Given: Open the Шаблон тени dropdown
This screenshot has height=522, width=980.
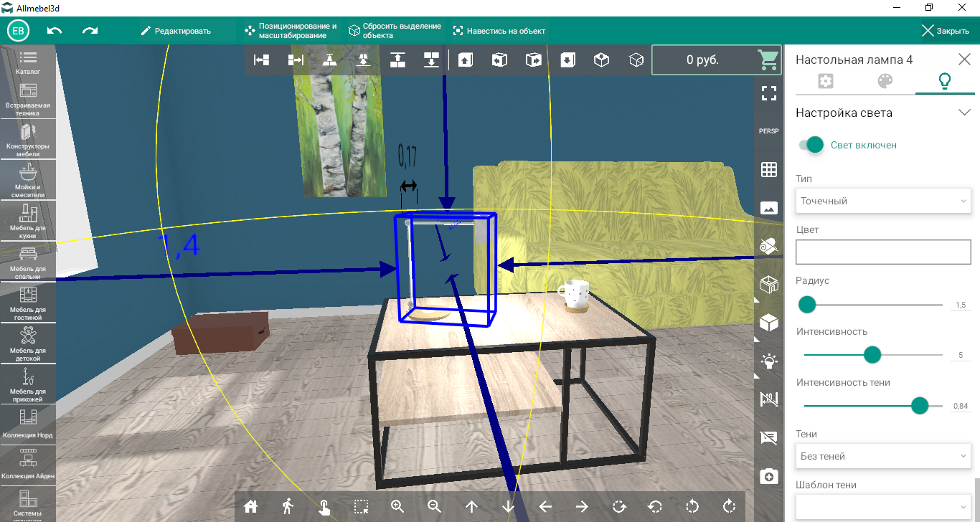Looking at the screenshot, I should coord(883,506).
